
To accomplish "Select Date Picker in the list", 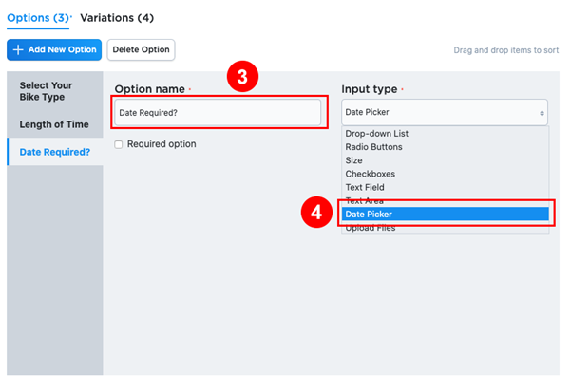I will tap(369, 214).
